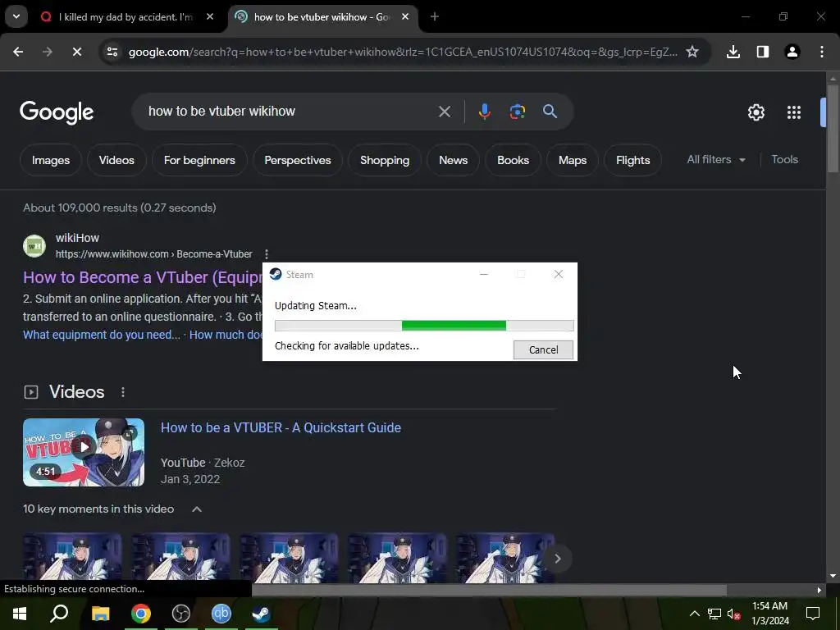840x630 pixels.
Task: Play the VTUBER quickstart video thumbnail
Action: [x=84, y=452]
